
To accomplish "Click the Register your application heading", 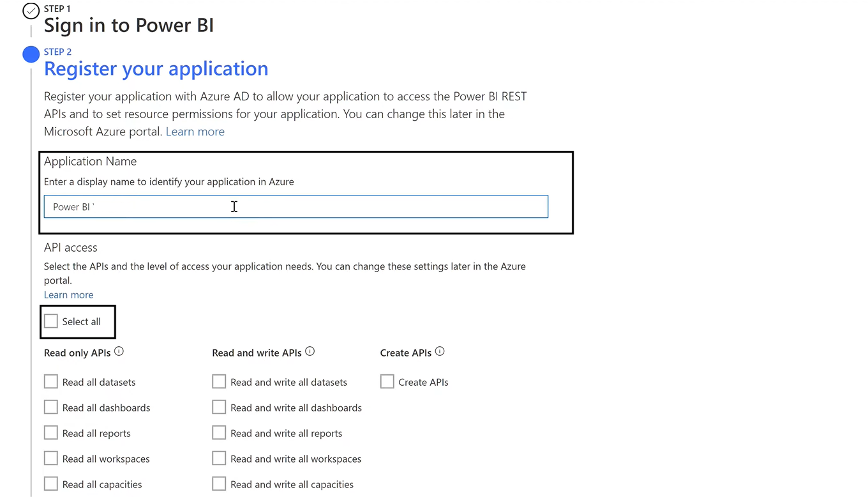I will coord(156,68).
